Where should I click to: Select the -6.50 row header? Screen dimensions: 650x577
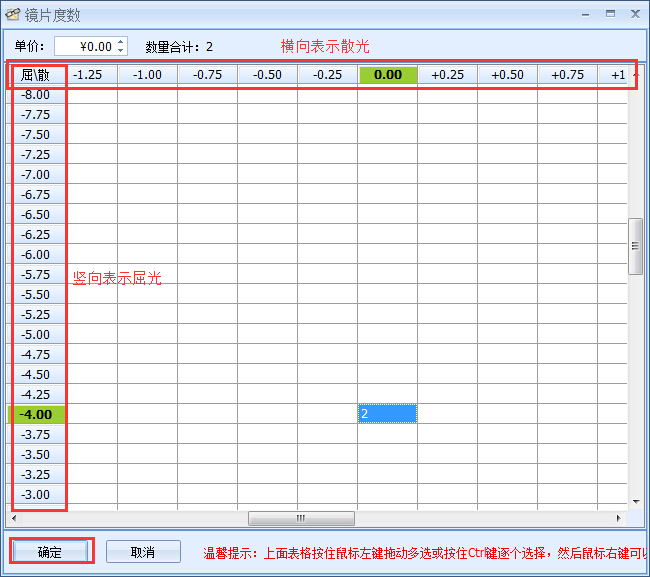36,215
